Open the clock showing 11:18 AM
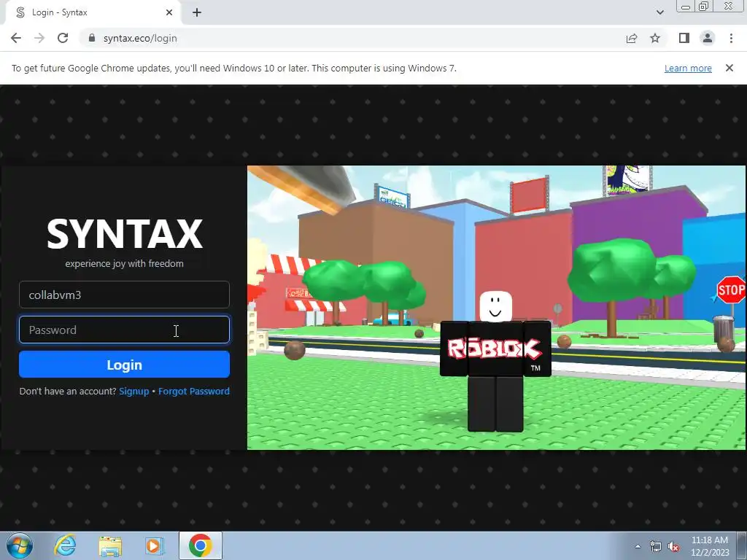 [710, 545]
